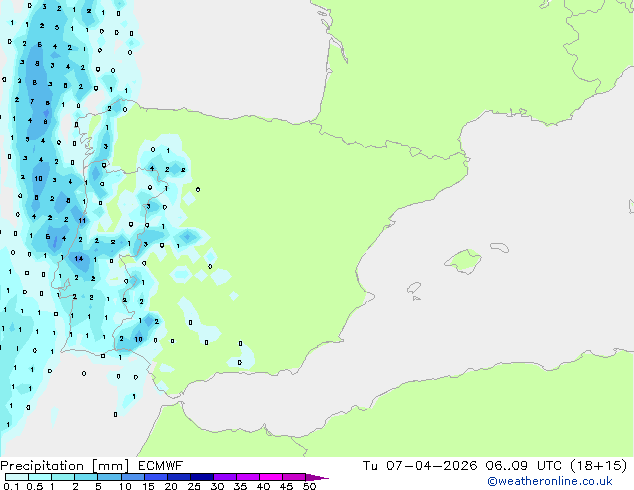
Task: Click the 0.1–0.5 mm legend swatch
Action: (x=17, y=477)
